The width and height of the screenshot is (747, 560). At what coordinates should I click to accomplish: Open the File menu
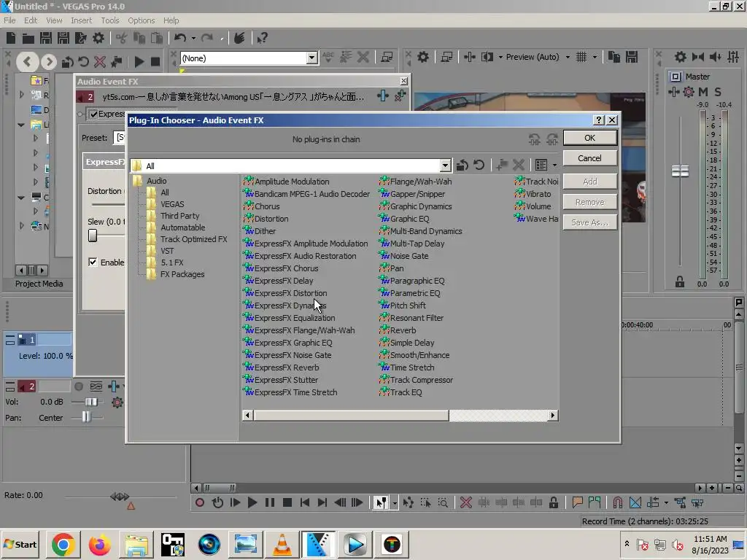(x=9, y=20)
